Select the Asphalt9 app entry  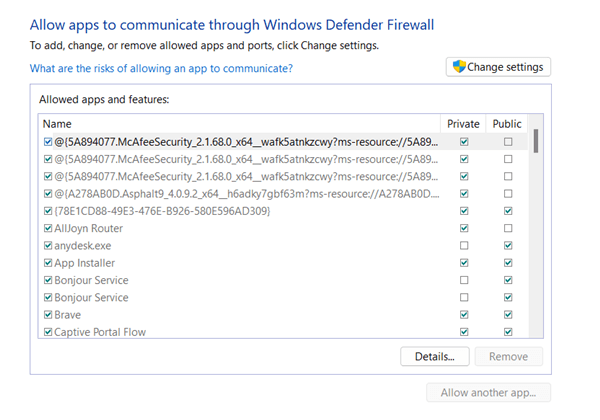tap(240, 194)
